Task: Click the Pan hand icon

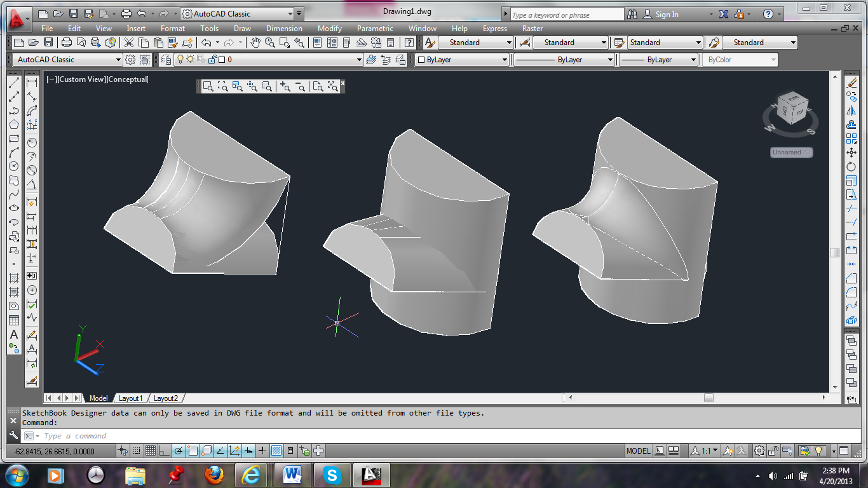Action: 255,43
